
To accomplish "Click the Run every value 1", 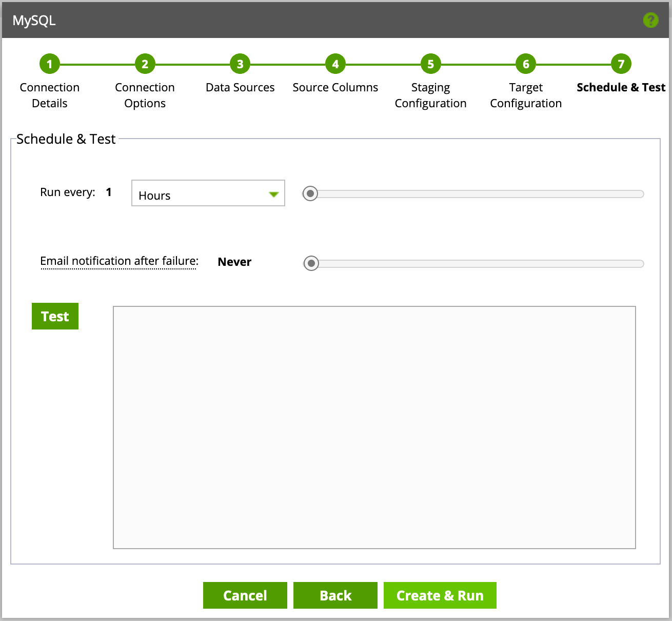I will pos(109,192).
